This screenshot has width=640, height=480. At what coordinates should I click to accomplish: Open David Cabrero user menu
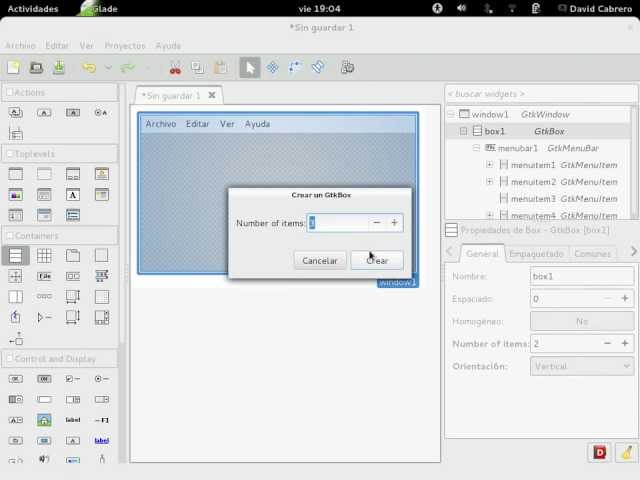(x=595, y=9)
